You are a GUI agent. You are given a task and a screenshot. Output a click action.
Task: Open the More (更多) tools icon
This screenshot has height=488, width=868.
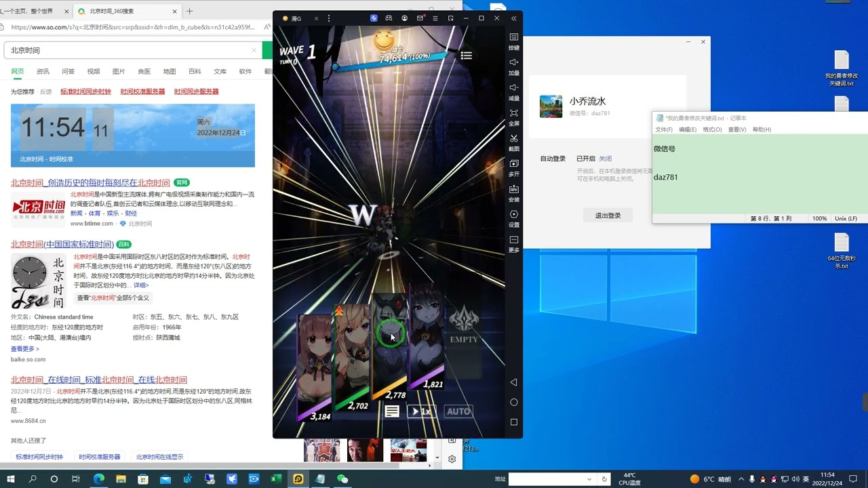514,239
